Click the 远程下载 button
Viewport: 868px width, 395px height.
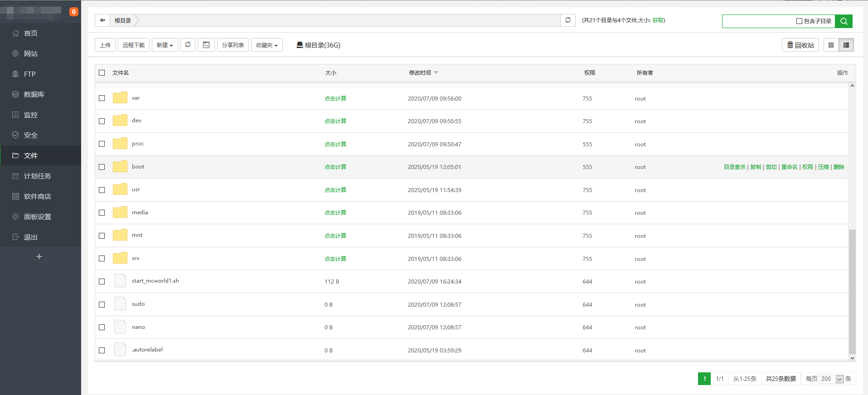point(134,45)
